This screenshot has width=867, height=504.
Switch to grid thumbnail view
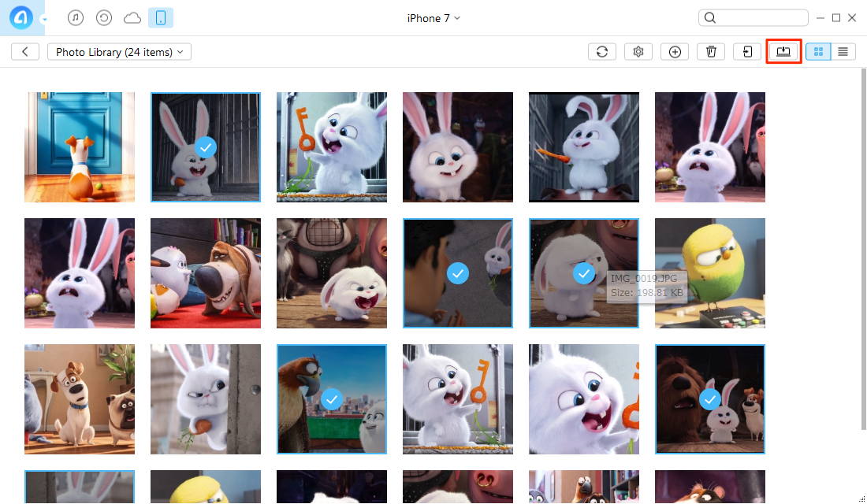point(818,52)
